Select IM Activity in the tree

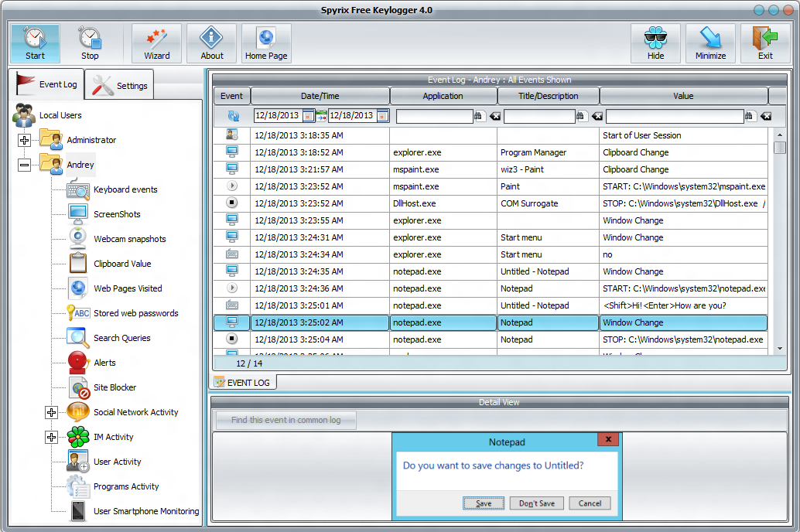pos(113,437)
